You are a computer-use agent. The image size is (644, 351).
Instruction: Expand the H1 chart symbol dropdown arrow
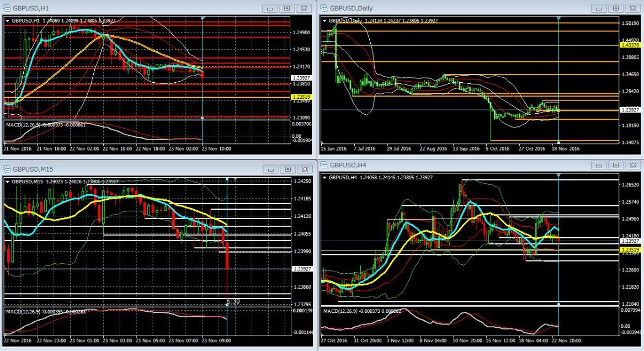tap(7, 20)
